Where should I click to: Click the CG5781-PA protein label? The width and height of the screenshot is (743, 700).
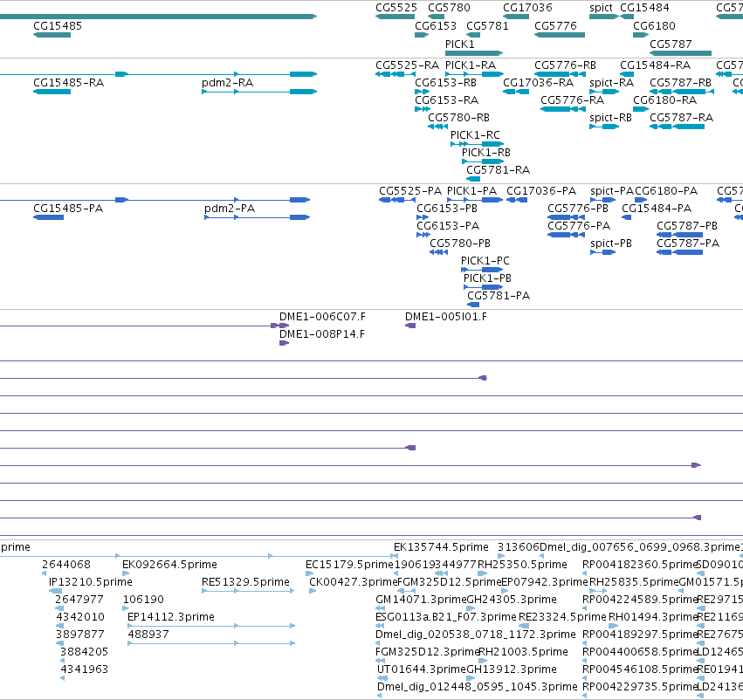point(499,296)
